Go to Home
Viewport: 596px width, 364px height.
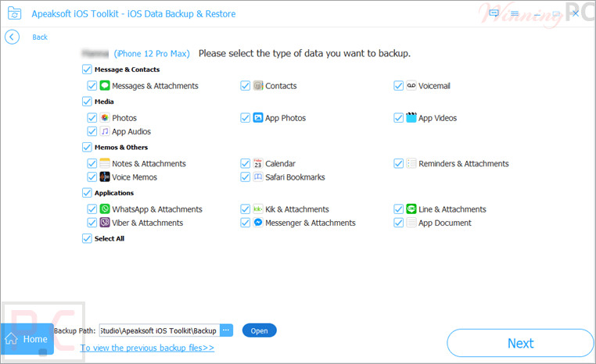pyautogui.click(x=27, y=339)
